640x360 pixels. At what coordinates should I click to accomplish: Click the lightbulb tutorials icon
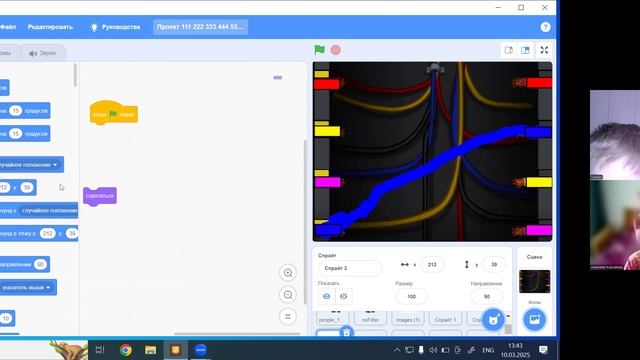94,27
